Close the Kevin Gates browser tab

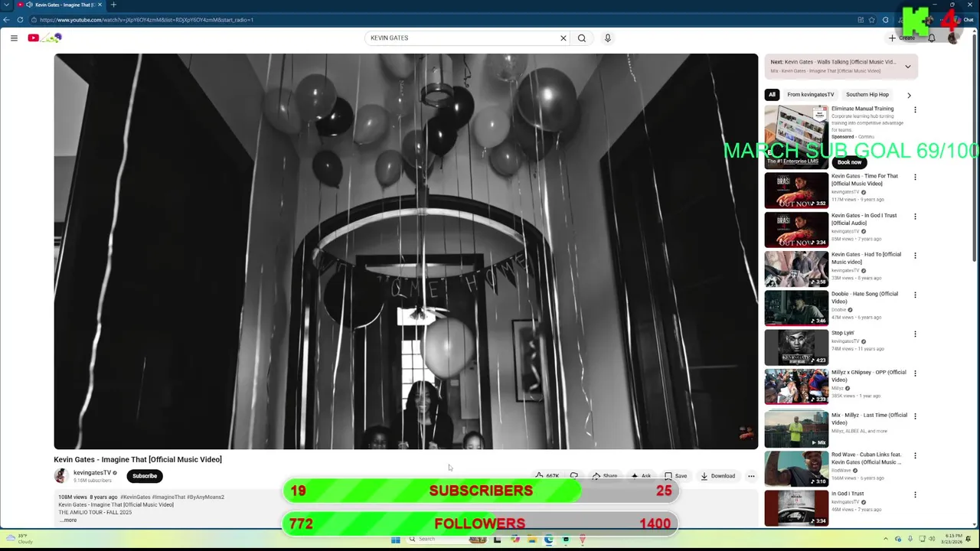tap(100, 5)
